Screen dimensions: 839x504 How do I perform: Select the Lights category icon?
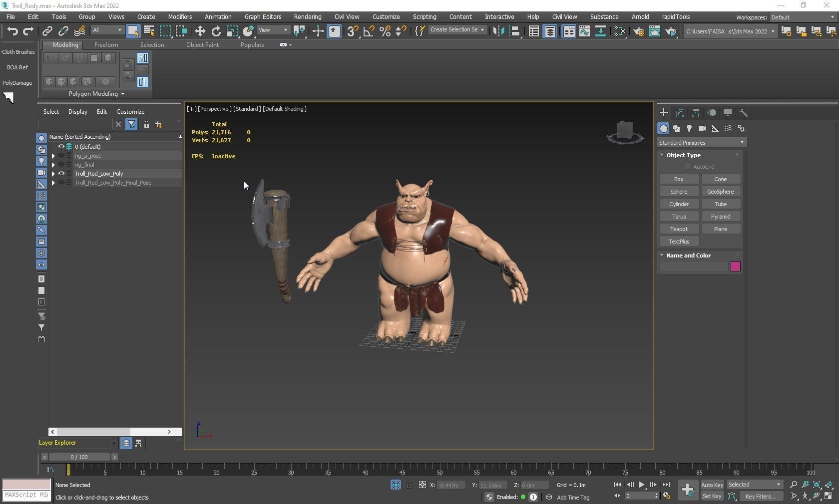689,128
